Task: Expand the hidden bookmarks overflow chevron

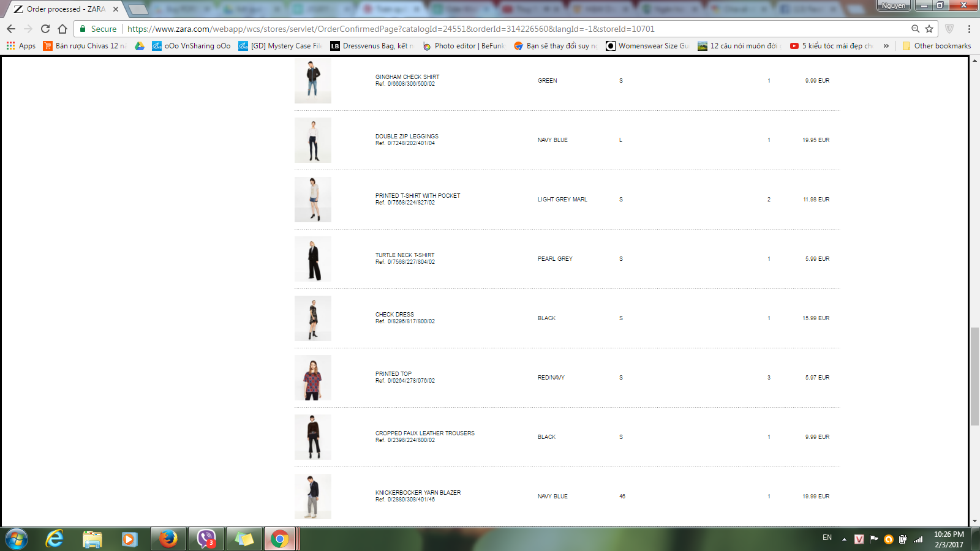Action: point(886,46)
